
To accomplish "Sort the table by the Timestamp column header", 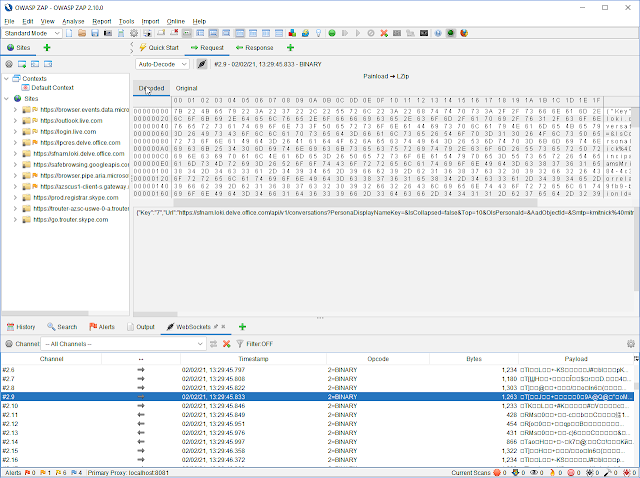I will click(x=253, y=359).
